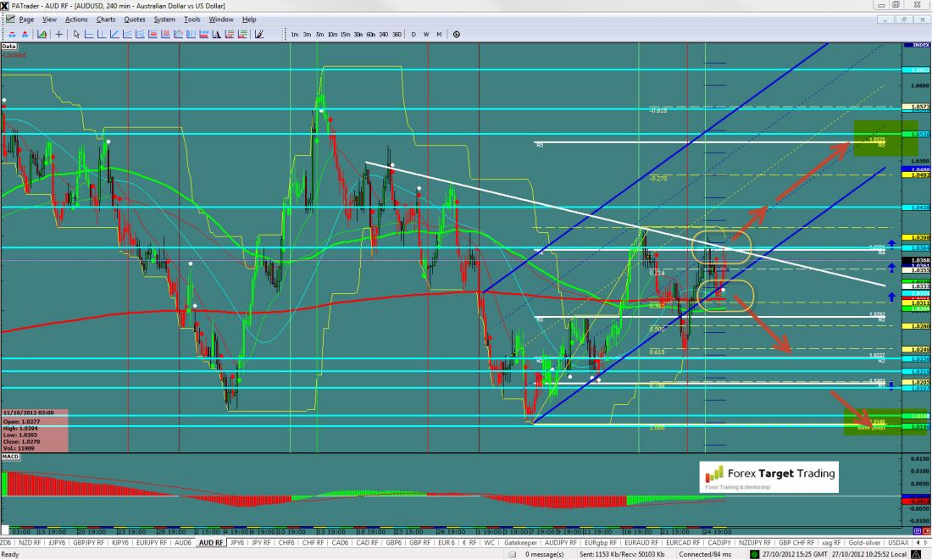Switch to Daily 'D' timeframe
The height and width of the screenshot is (560, 932).
[414, 35]
